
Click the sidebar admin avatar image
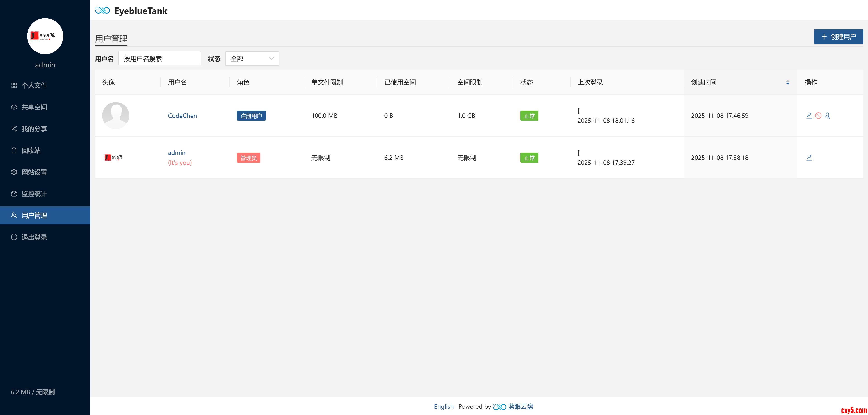[x=45, y=36]
